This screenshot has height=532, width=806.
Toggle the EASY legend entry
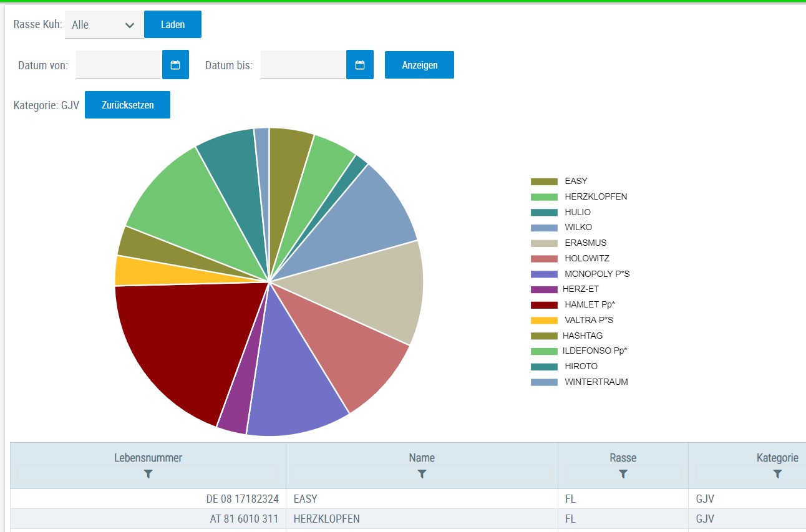point(576,181)
